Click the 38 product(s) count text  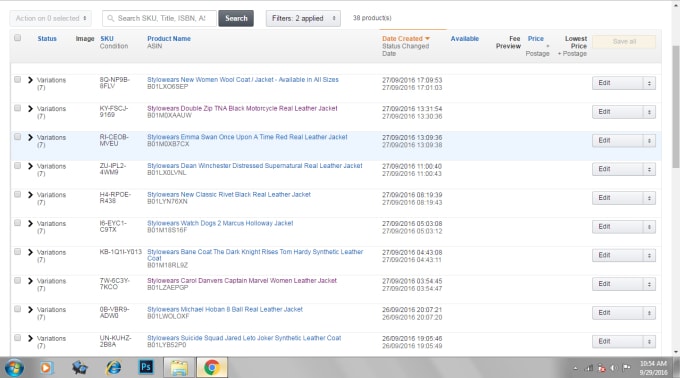coord(372,18)
